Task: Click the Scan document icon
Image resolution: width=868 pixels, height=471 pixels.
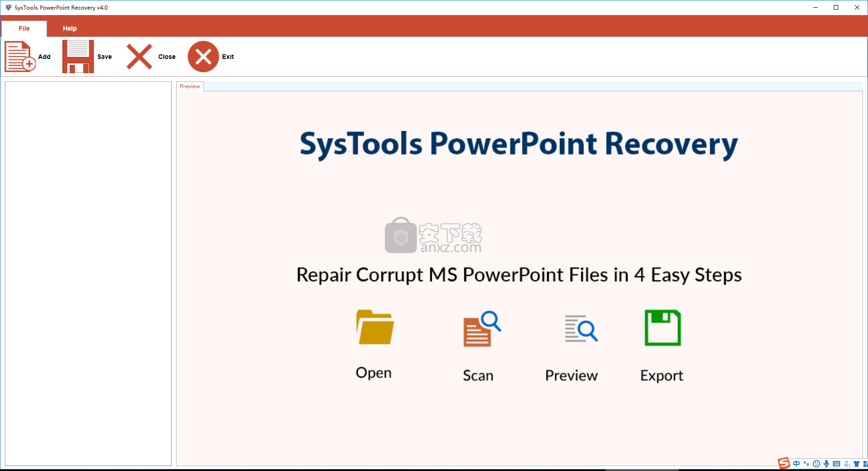Action: 482,329
